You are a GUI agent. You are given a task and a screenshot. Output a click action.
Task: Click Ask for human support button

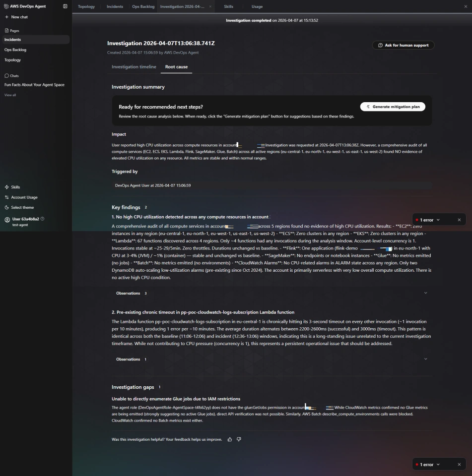tap(404, 45)
